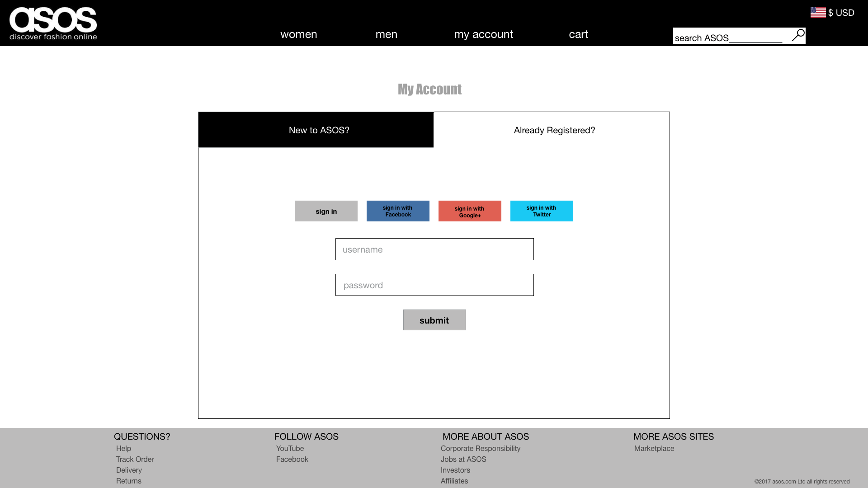Open the cart from the top navigation
This screenshot has width=868, height=488.
click(x=578, y=34)
